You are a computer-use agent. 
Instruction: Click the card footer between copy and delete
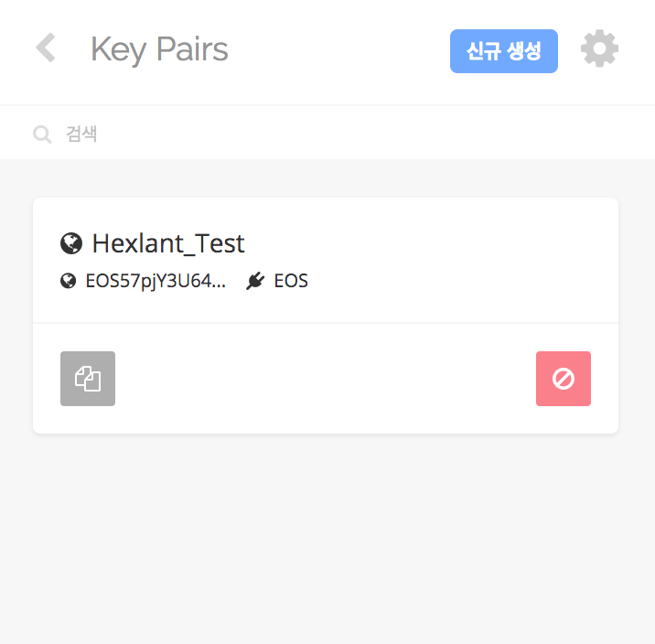coord(326,379)
